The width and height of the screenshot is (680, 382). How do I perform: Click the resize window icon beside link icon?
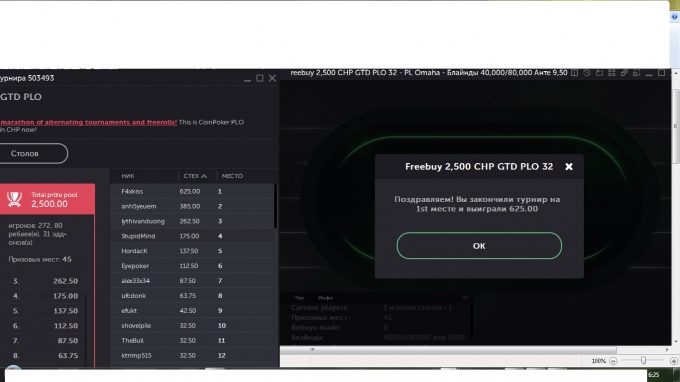tap(636, 73)
